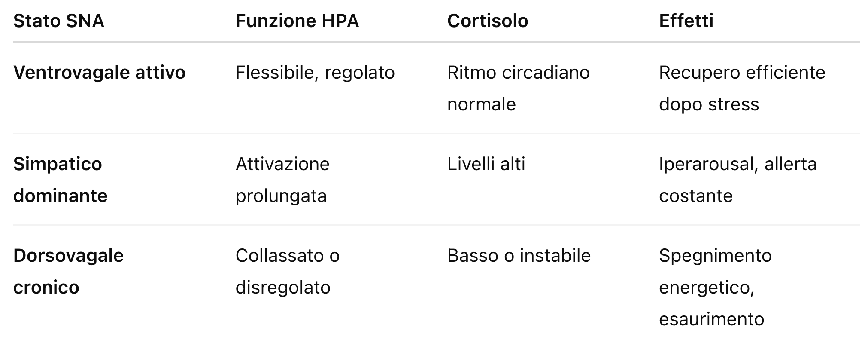868x349 pixels.
Task: Click the 'Flessibile, regolato' cell
Action: click(x=315, y=73)
